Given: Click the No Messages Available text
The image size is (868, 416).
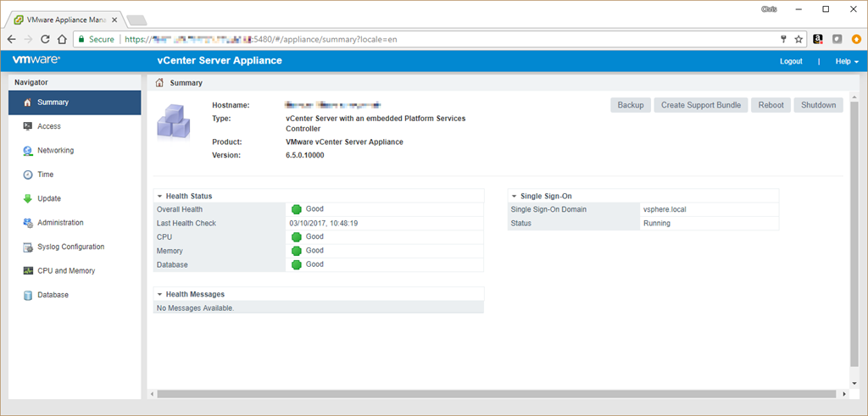Looking at the screenshot, I should (196, 308).
